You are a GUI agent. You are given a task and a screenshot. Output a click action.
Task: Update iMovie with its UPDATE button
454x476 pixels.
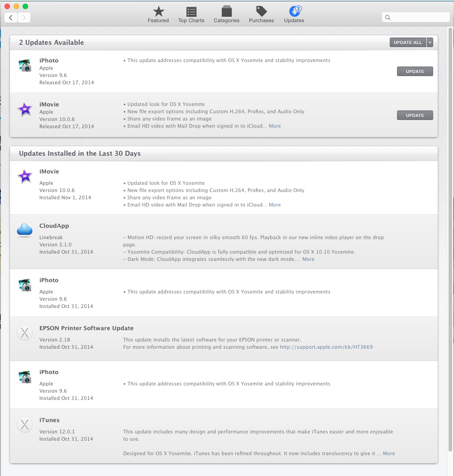415,115
